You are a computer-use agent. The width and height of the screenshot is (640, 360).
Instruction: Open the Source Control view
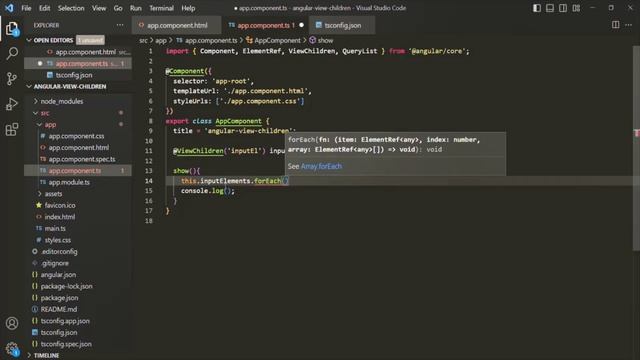click(x=12, y=78)
